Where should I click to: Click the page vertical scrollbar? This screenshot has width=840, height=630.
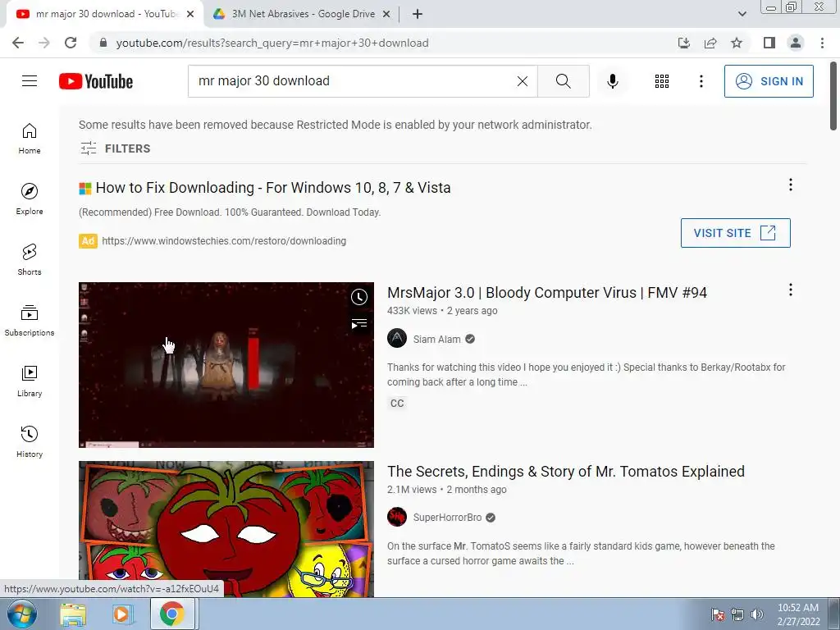click(x=833, y=95)
